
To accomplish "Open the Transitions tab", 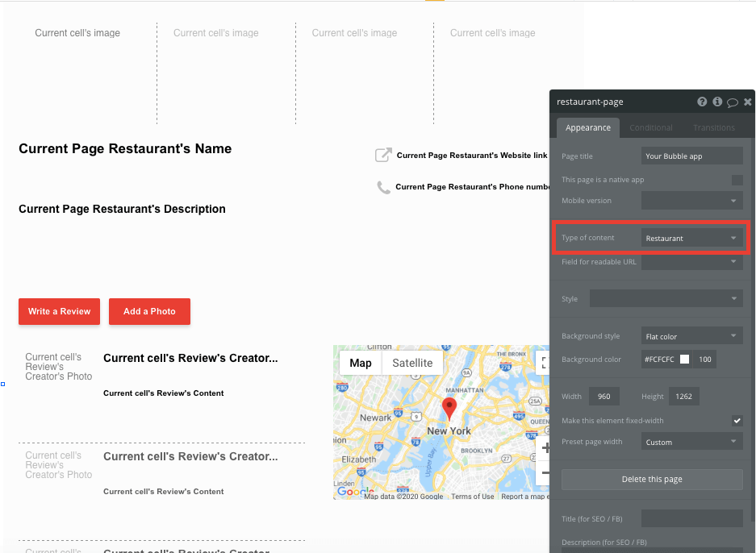I will tap(714, 127).
